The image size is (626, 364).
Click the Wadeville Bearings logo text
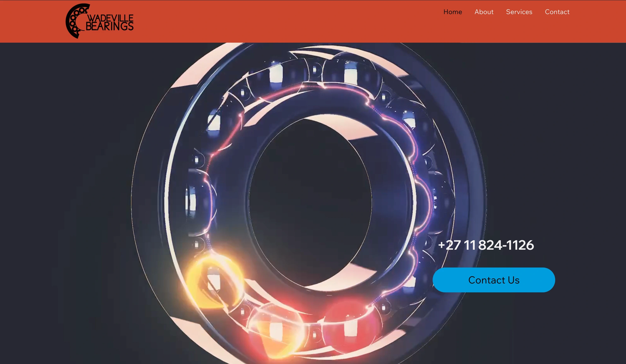[x=110, y=23]
